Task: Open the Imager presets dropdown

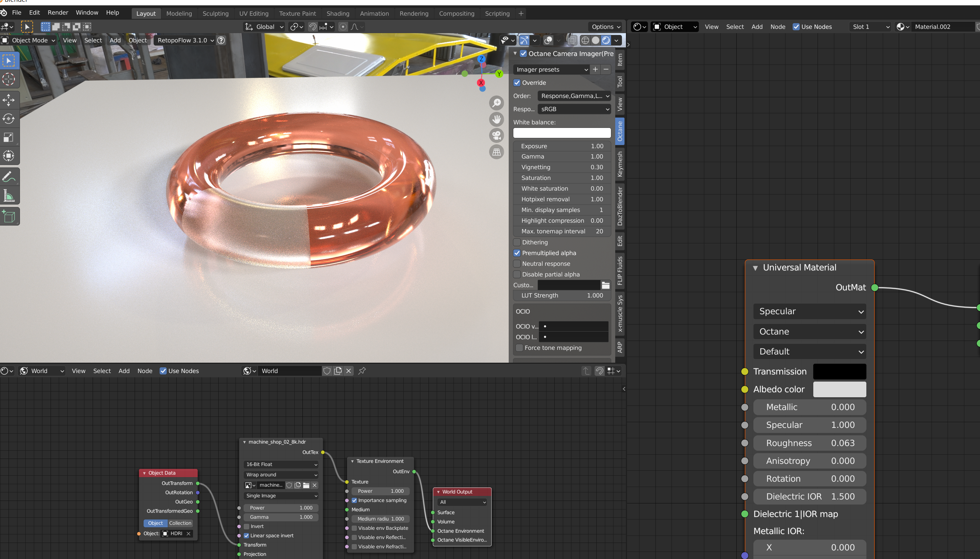Action: tap(551, 69)
